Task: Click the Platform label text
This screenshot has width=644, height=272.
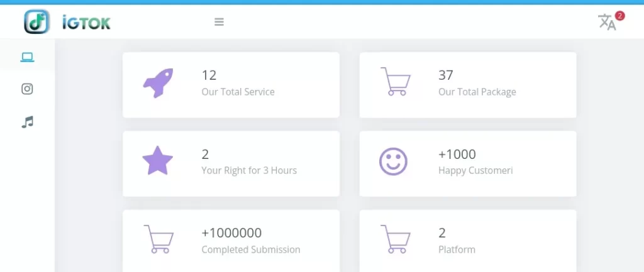Action: click(x=457, y=249)
